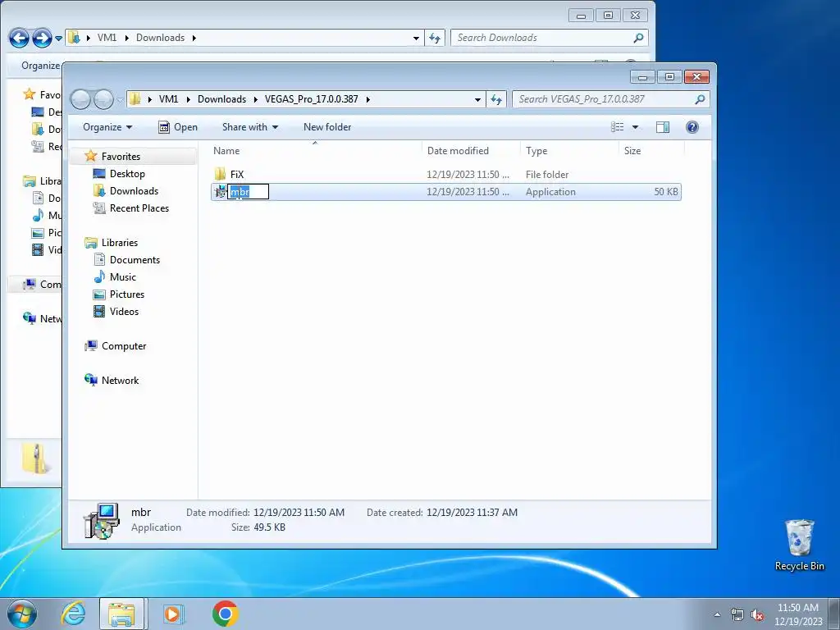
Task: Select Network in the navigation pane
Action: click(120, 381)
